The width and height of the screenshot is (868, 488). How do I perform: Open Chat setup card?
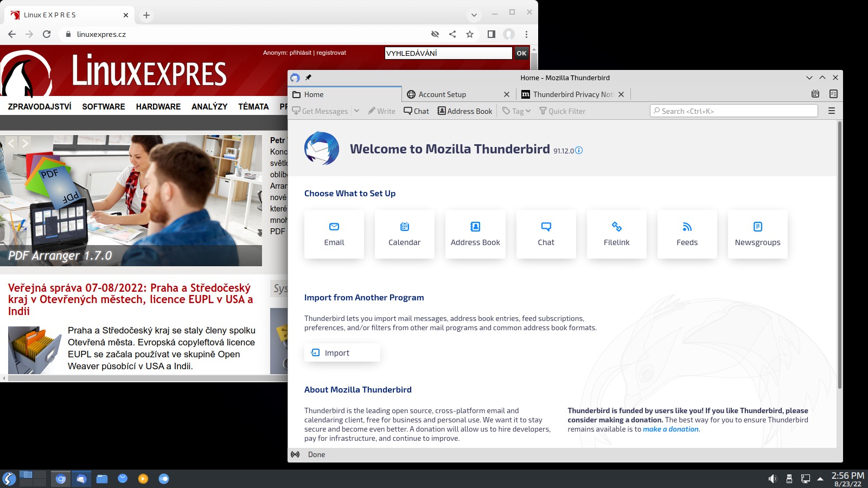click(546, 234)
